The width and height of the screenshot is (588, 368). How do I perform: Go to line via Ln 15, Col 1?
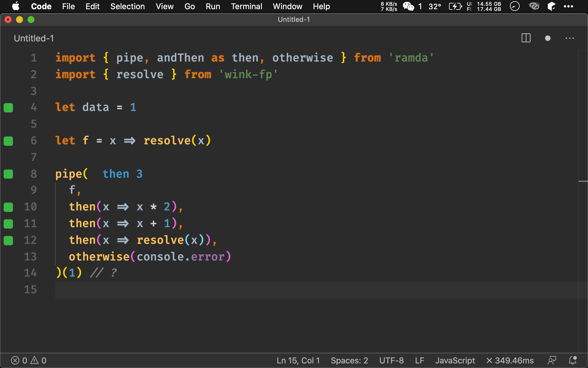click(x=298, y=361)
